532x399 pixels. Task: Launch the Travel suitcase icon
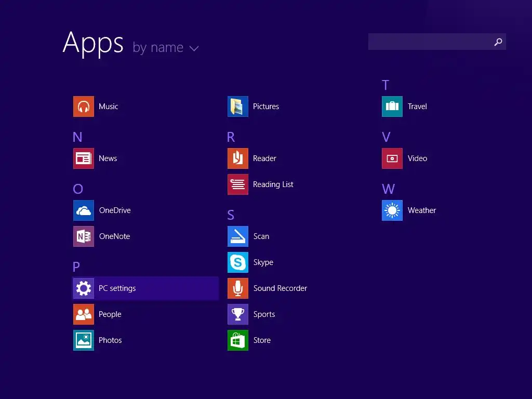coord(392,107)
